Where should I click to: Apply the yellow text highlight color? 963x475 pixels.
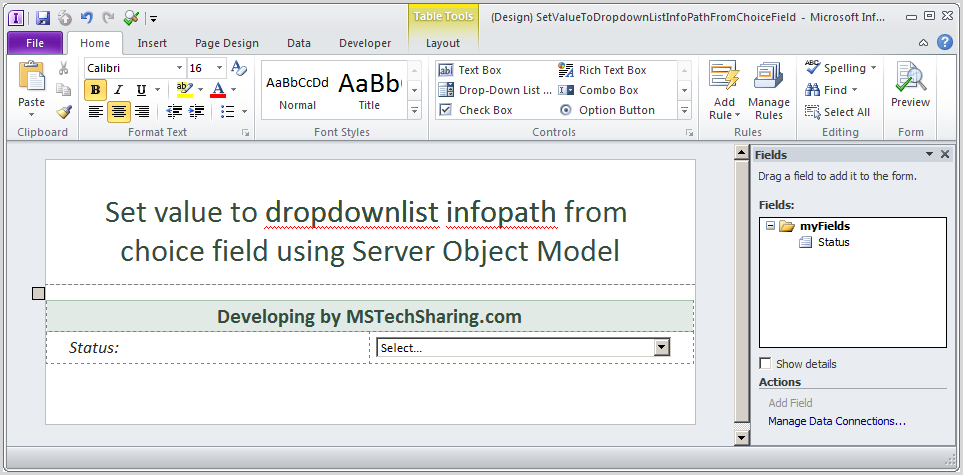coord(185,90)
